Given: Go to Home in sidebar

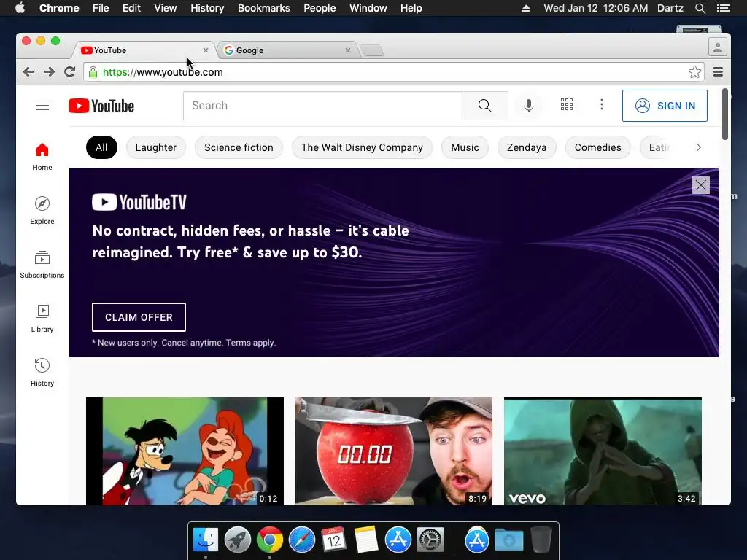Looking at the screenshot, I should click(x=42, y=157).
